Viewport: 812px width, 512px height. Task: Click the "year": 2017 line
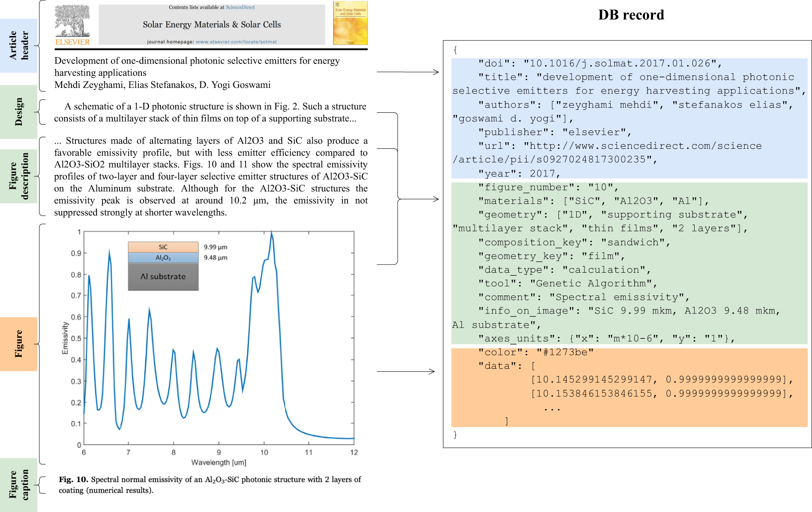point(519,174)
